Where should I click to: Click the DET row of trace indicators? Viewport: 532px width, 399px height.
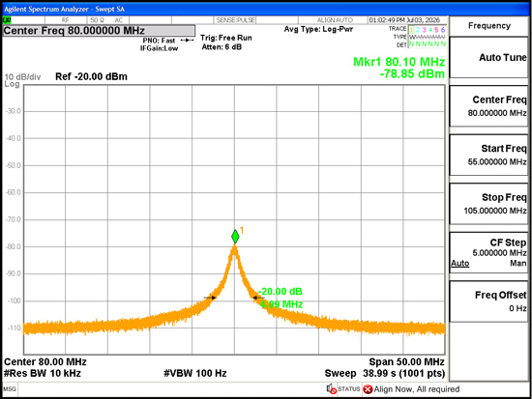pos(428,44)
